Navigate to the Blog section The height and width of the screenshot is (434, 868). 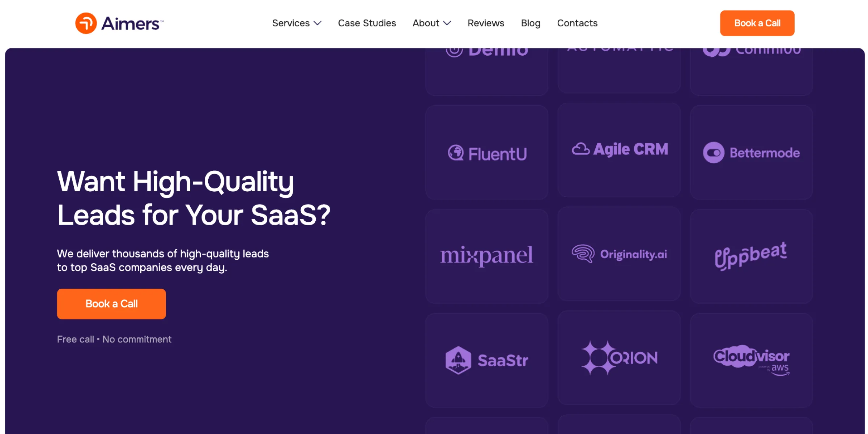(x=531, y=23)
